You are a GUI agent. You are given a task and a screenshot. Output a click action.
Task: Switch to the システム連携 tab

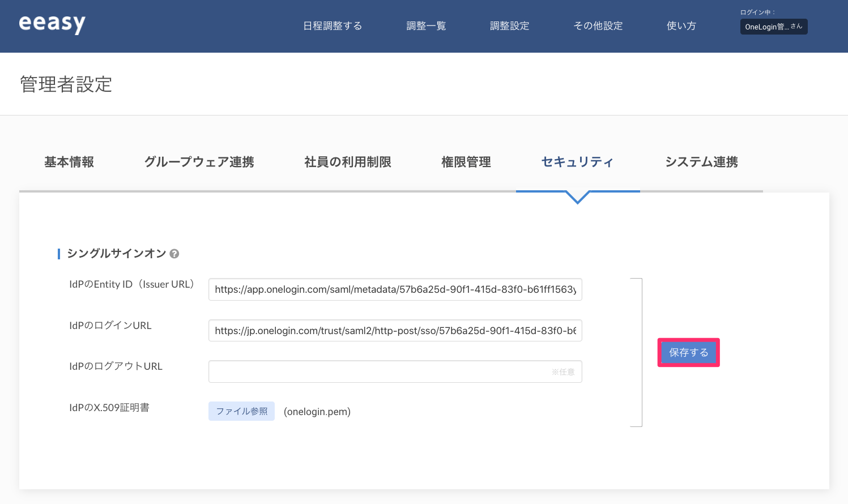[x=701, y=162]
